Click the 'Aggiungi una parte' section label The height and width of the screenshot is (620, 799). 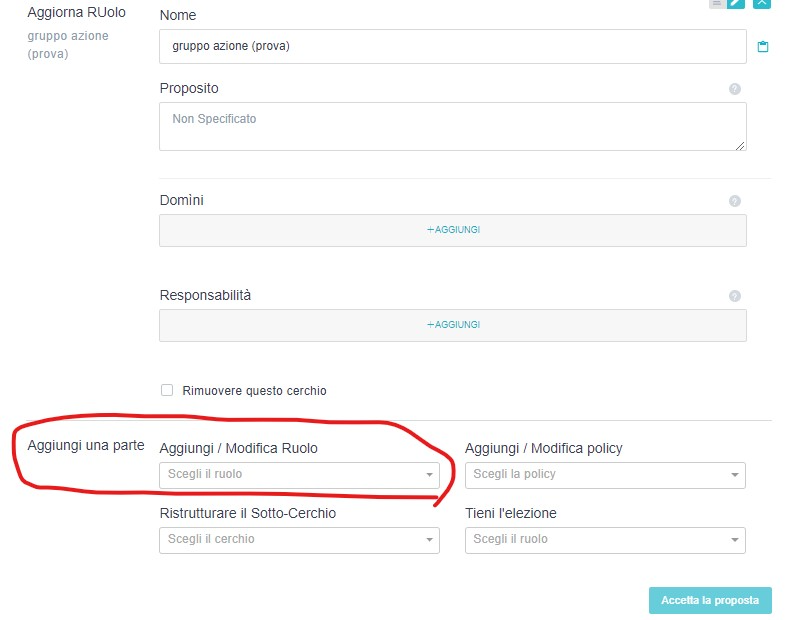tap(86, 445)
